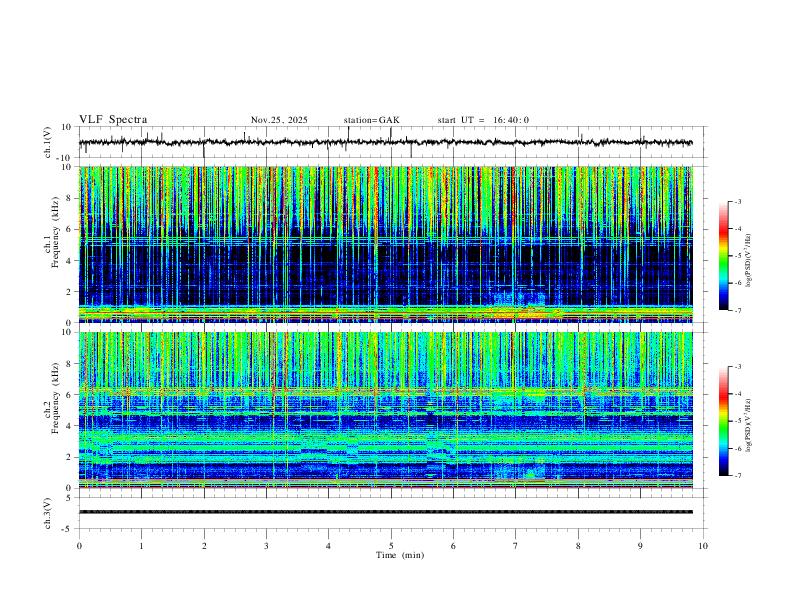Click the "start UT = 16:40:0" header text
Screen dimensions: 792x612
(x=483, y=120)
